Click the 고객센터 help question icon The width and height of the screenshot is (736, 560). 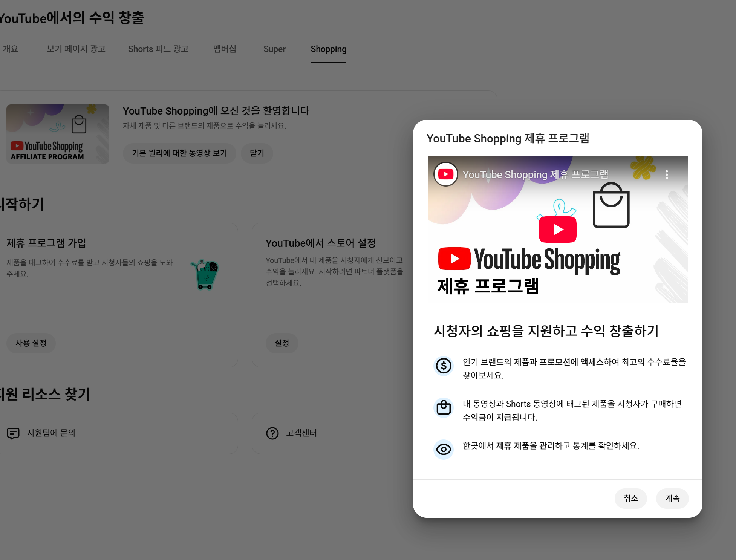coord(272,433)
